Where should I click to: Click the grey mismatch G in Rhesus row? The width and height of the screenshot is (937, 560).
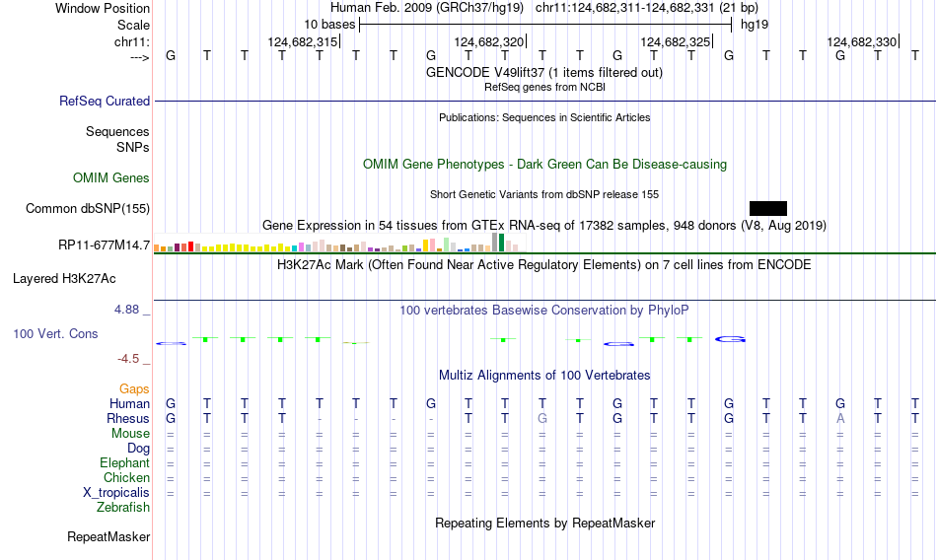coord(542,418)
